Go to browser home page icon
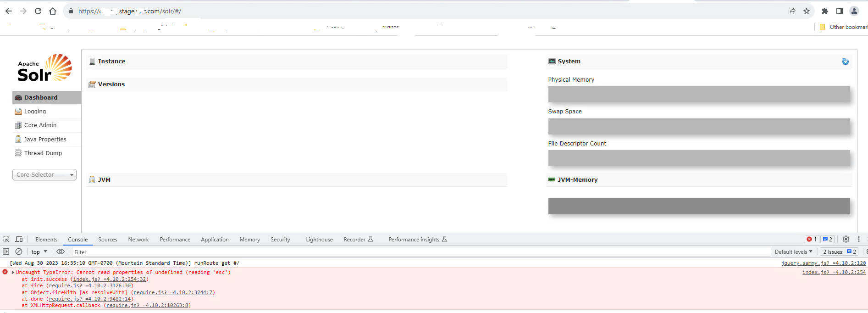Viewport: 868px width, 313px height. 53,11
